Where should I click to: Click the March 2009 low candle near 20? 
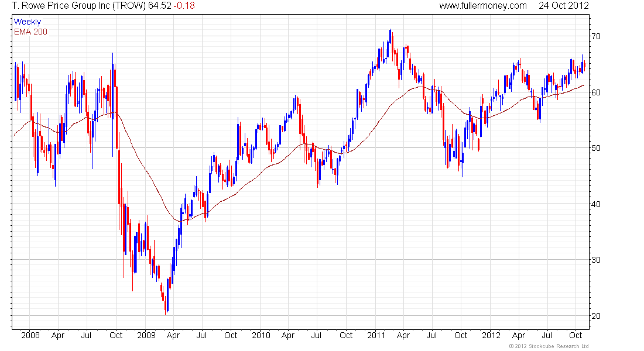(166, 306)
